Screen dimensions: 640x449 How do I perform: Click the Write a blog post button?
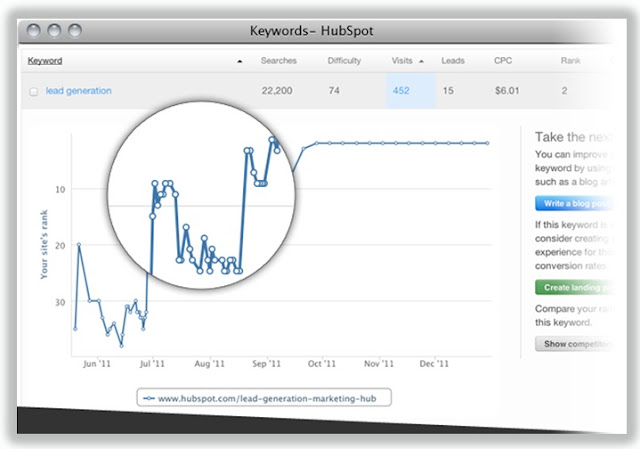coord(575,203)
